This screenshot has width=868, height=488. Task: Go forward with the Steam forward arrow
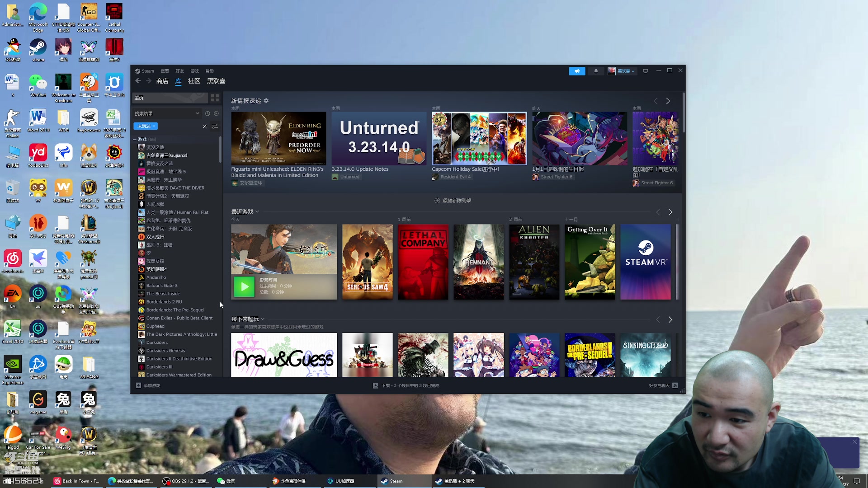click(148, 81)
